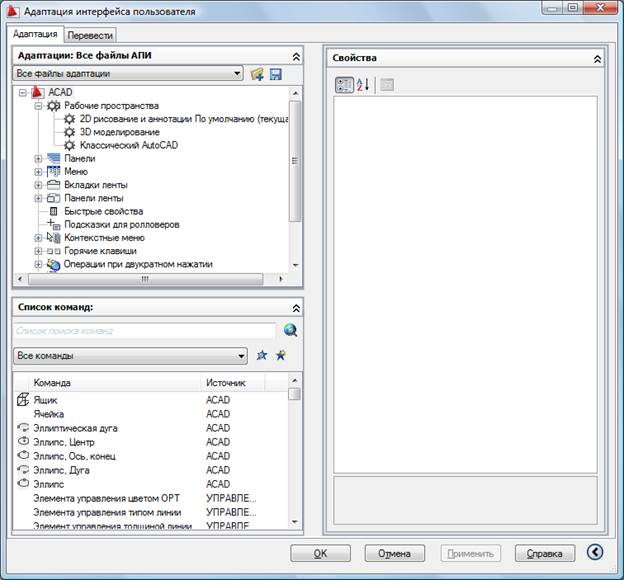624x580 pixels.
Task: Collapse the Список команд panel
Action: [x=296, y=308]
